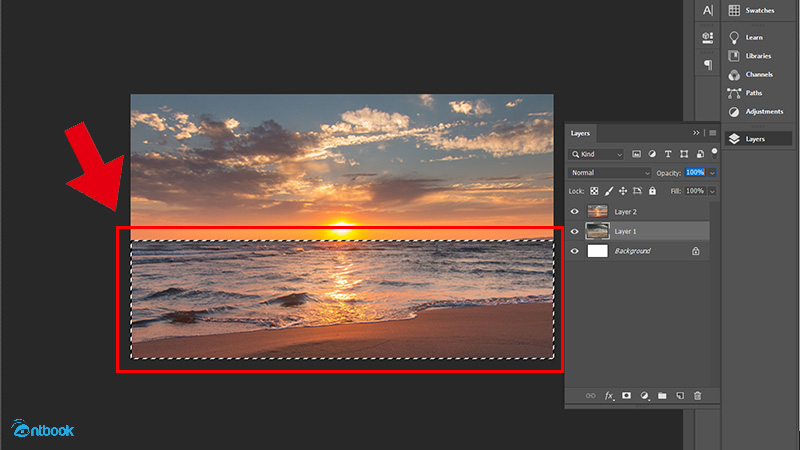Filter layers by smart objects
Image resolution: width=800 pixels, height=450 pixels.
point(700,154)
